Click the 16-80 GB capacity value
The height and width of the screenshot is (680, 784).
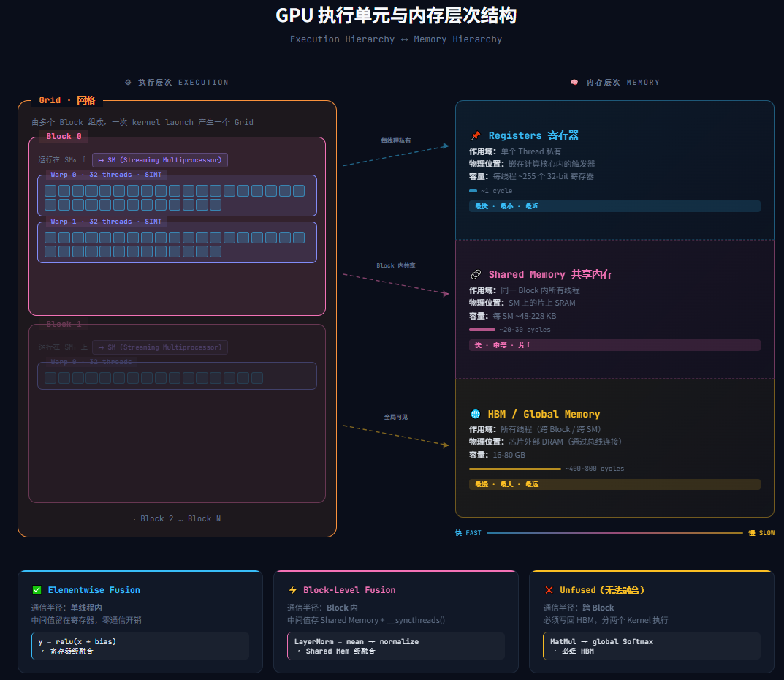tap(509, 455)
